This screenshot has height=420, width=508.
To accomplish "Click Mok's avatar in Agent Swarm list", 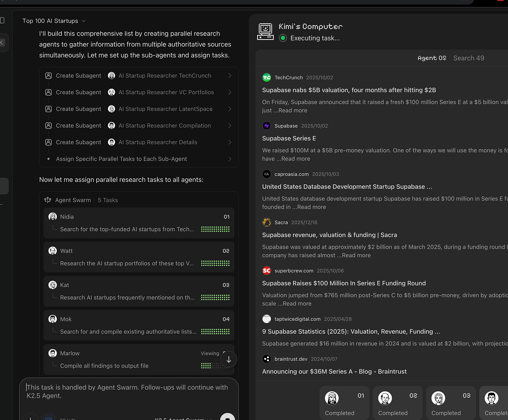I will coord(53,319).
